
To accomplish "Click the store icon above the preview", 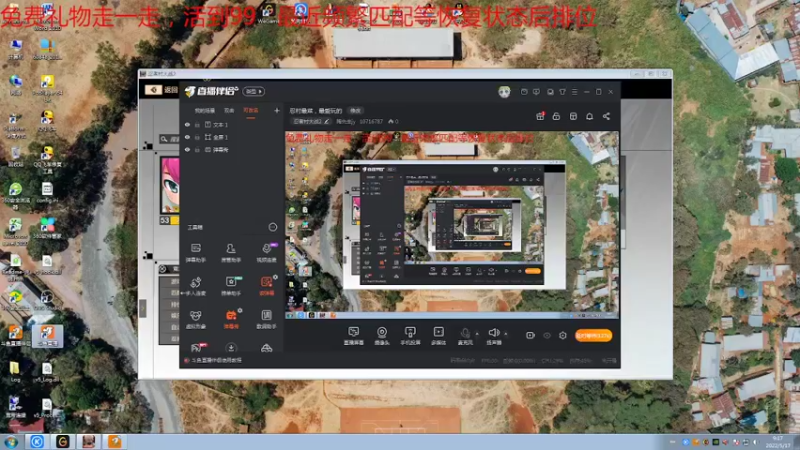I will pyautogui.click(x=573, y=116).
